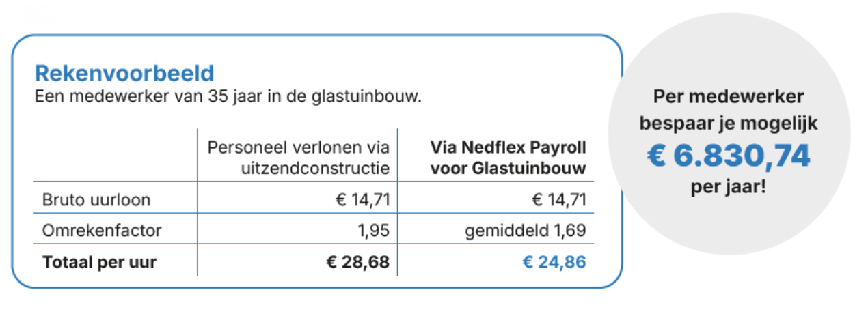Select € 14,71 in the Nedflex Payroll column
This screenshot has height=318, width=868.
coord(558,200)
